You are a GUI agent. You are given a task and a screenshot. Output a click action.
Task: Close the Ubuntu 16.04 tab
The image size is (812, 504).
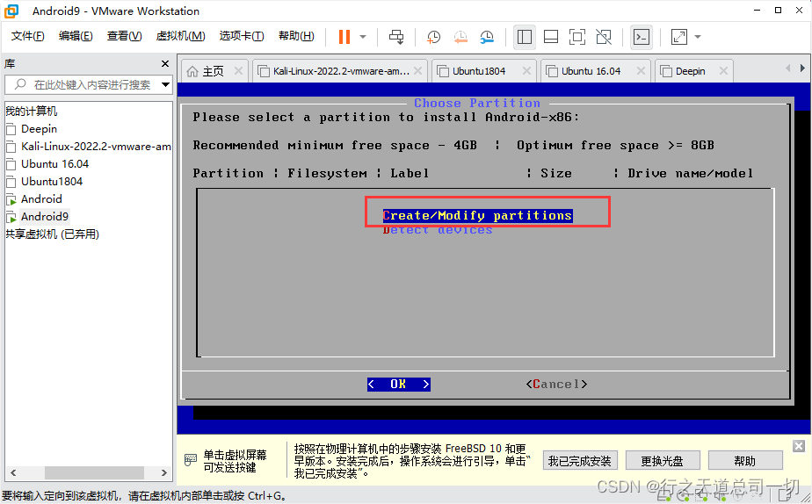pos(642,71)
